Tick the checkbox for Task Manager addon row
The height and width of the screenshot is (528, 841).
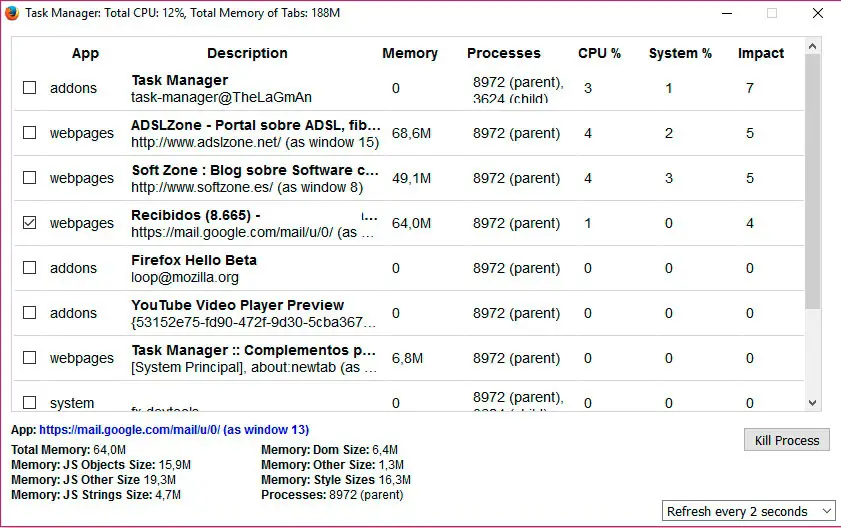point(29,87)
